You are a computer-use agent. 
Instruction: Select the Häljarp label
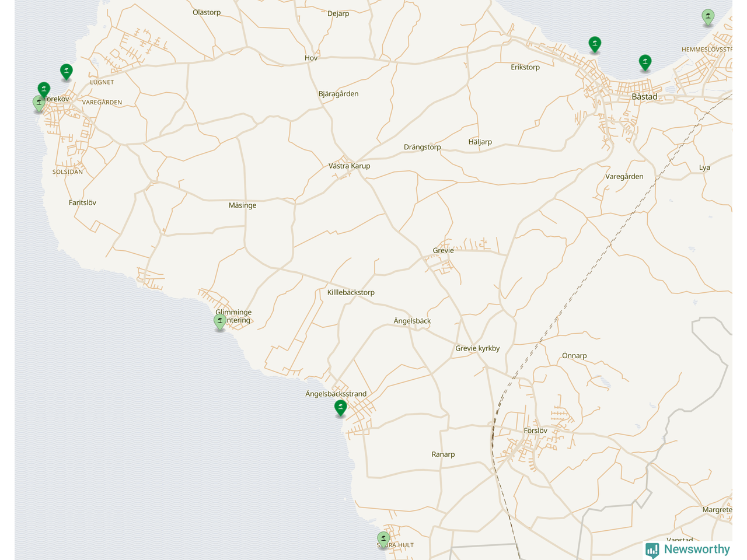click(480, 142)
